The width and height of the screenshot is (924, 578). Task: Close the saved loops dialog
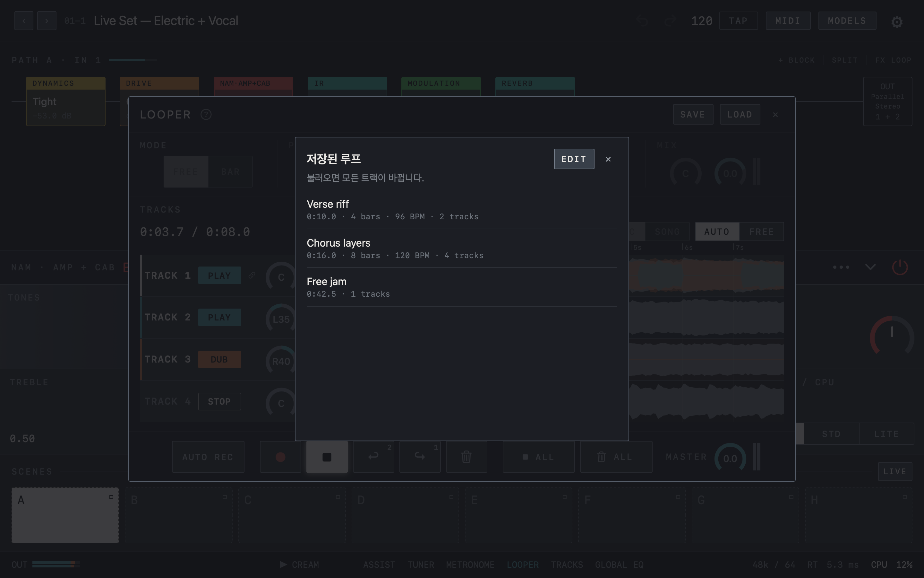tap(608, 159)
